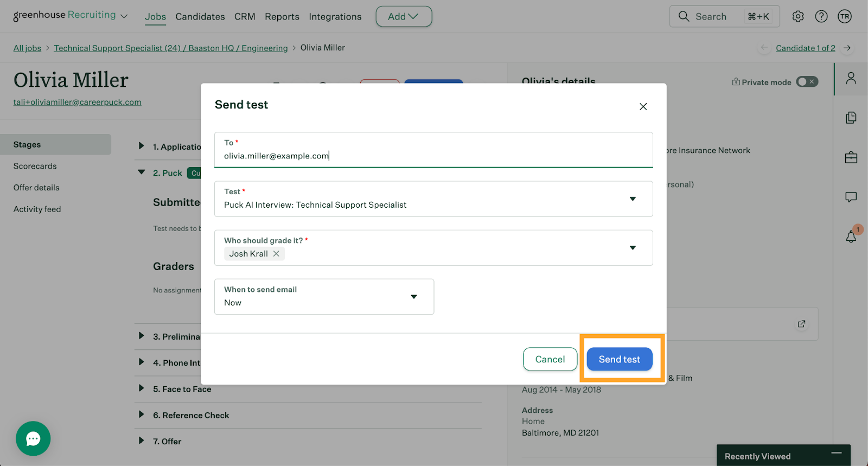Click the Cancel button
This screenshot has height=466, width=868.
tap(550, 359)
